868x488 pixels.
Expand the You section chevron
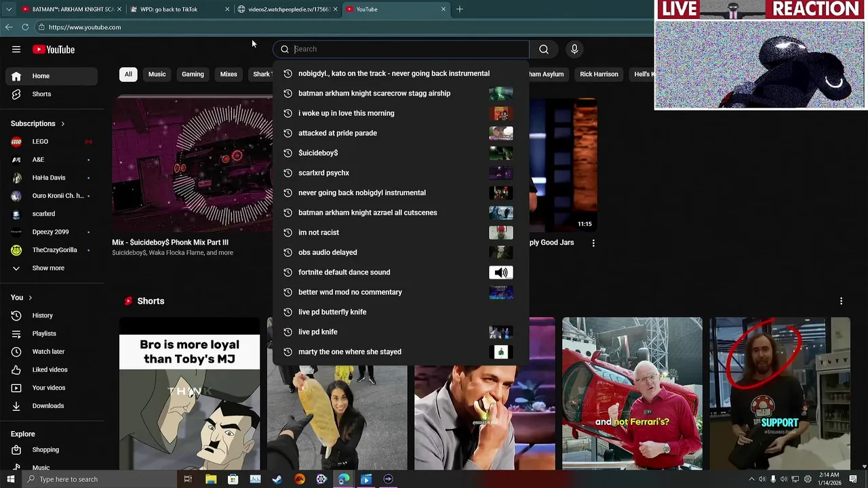(30, 298)
